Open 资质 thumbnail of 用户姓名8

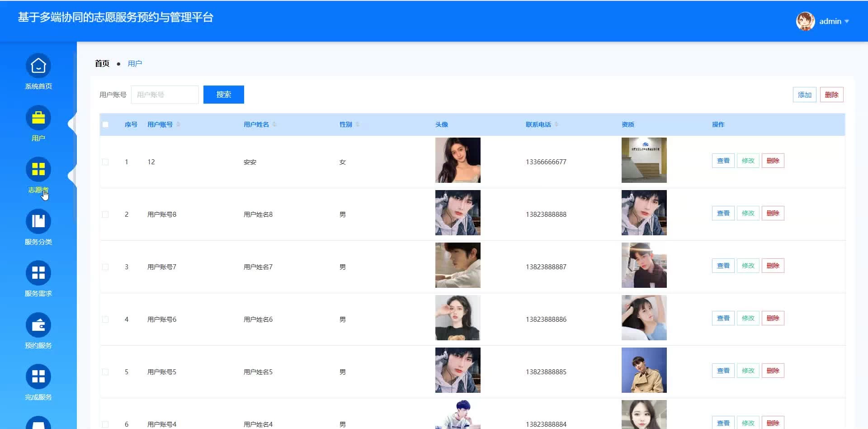point(644,213)
